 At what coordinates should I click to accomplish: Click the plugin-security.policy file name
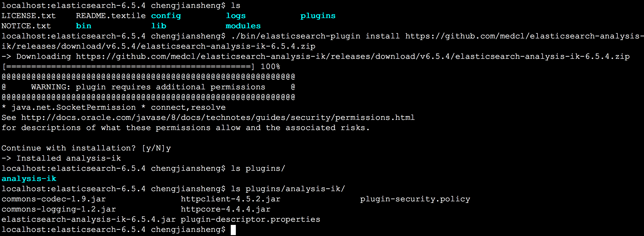click(x=415, y=199)
